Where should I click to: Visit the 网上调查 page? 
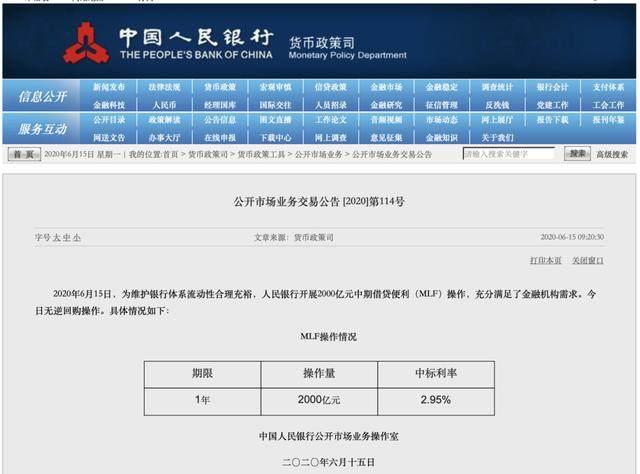tap(331, 138)
